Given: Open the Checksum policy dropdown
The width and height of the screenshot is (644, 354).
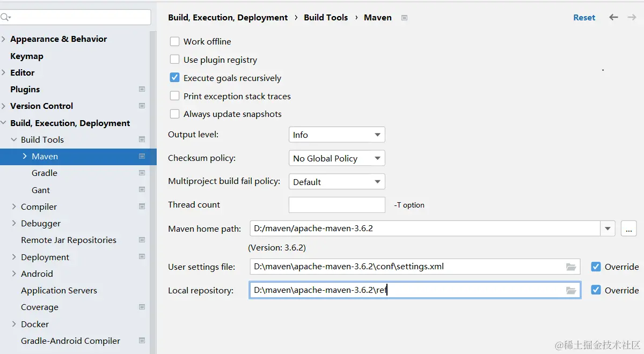Looking at the screenshot, I should click(x=336, y=158).
